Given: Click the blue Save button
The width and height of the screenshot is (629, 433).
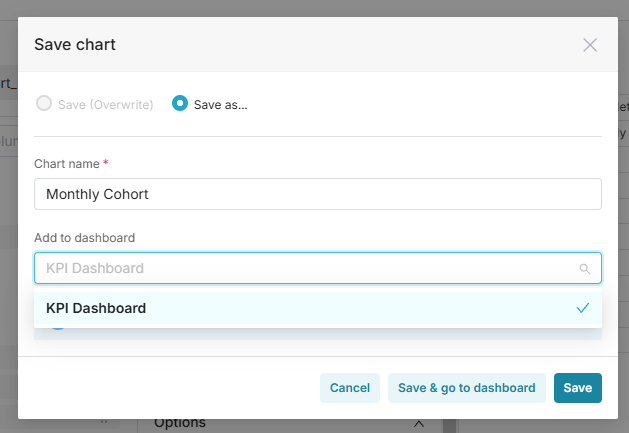Looking at the screenshot, I should 578,388.
